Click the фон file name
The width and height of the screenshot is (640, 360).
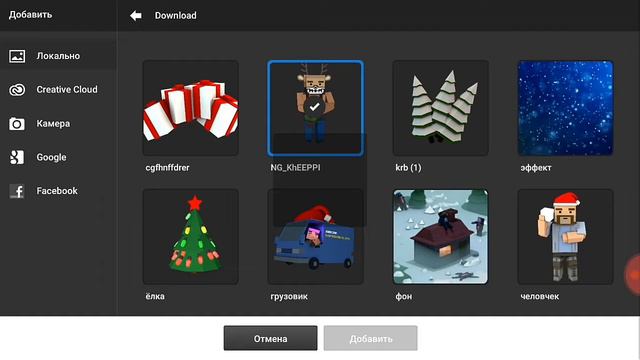tap(404, 296)
